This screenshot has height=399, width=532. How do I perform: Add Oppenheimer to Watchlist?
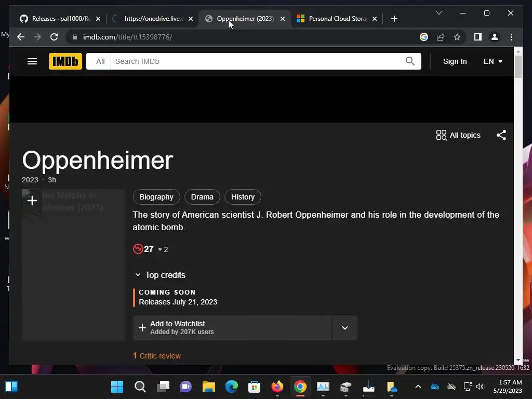click(x=232, y=328)
